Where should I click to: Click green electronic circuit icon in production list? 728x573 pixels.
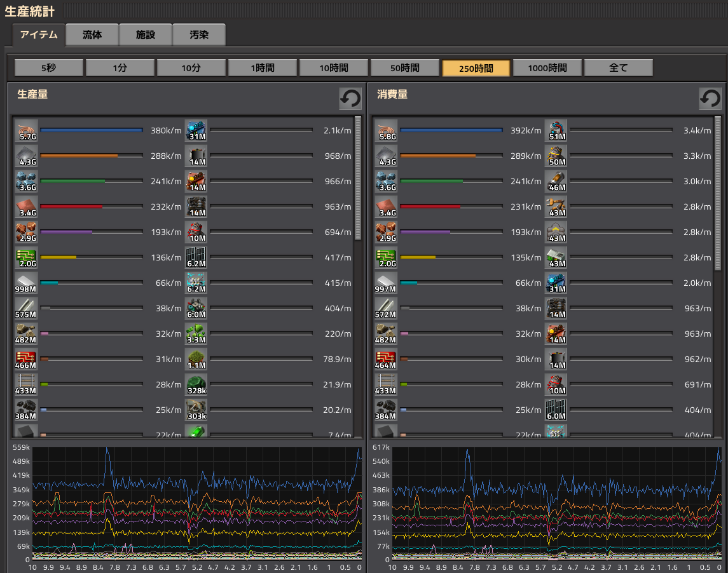(x=27, y=258)
